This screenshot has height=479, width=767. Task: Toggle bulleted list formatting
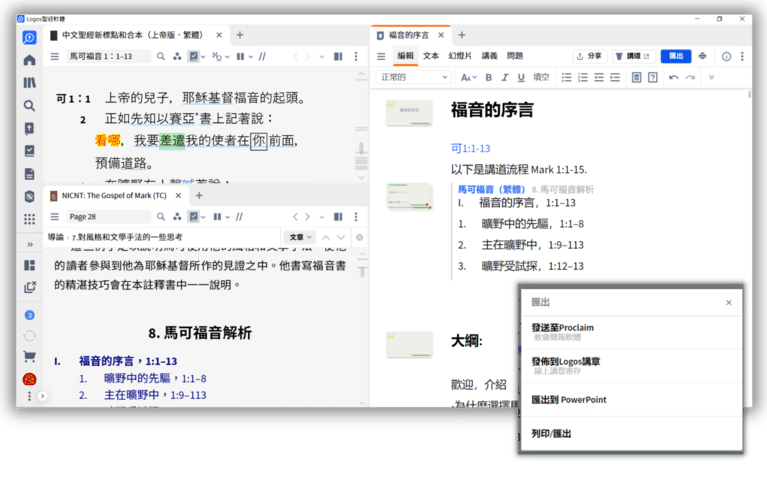pyautogui.click(x=566, y=77)
